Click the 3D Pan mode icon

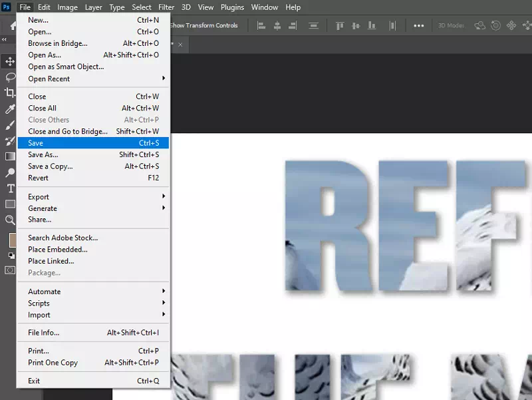pos(511,25)
